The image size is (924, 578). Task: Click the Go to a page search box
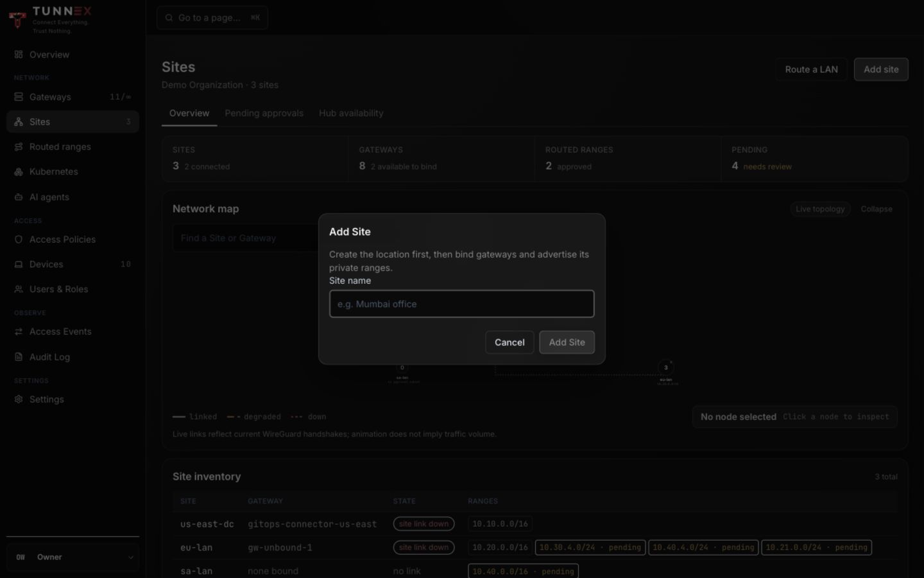pos(212,18)
